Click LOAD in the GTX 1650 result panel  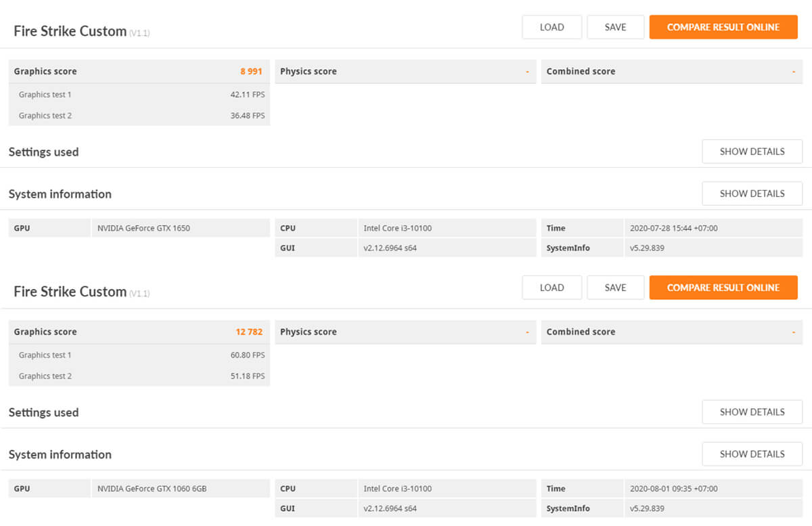551,27
